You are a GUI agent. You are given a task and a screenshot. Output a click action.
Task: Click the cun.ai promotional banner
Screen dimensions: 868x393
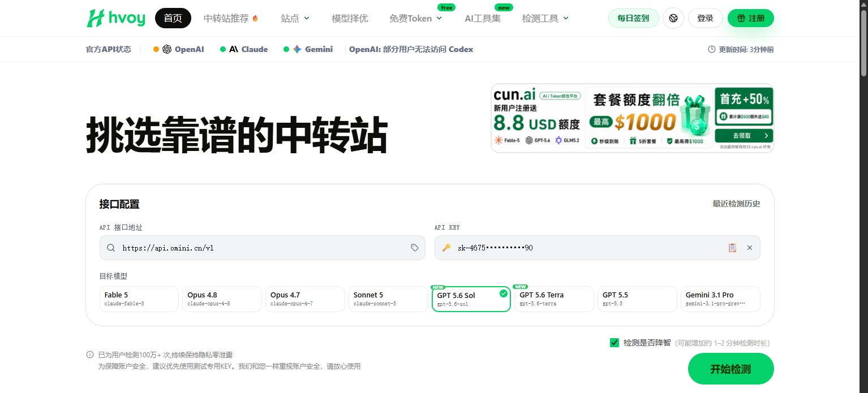[x=632, y=118]
